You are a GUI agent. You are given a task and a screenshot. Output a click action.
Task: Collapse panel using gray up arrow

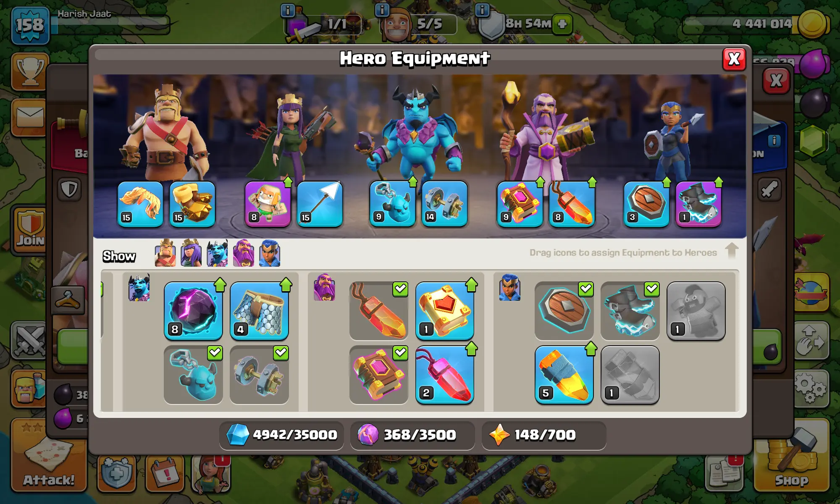(x=732, y=251)
